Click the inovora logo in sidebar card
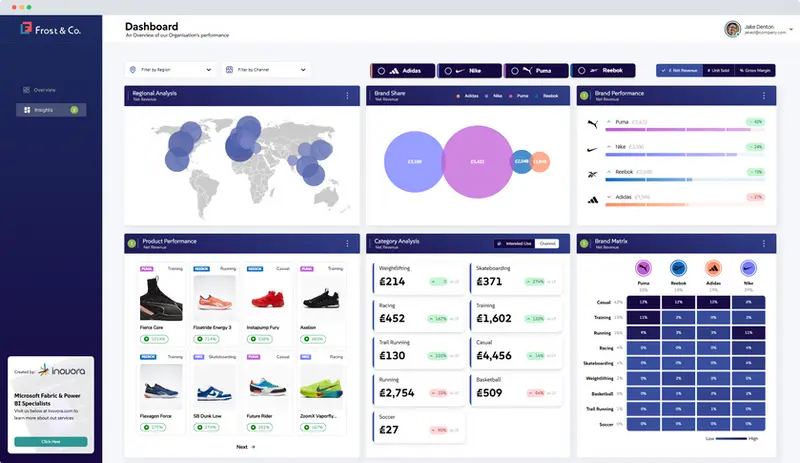Viewport: 800px width, 463px height. click(62, 370)
